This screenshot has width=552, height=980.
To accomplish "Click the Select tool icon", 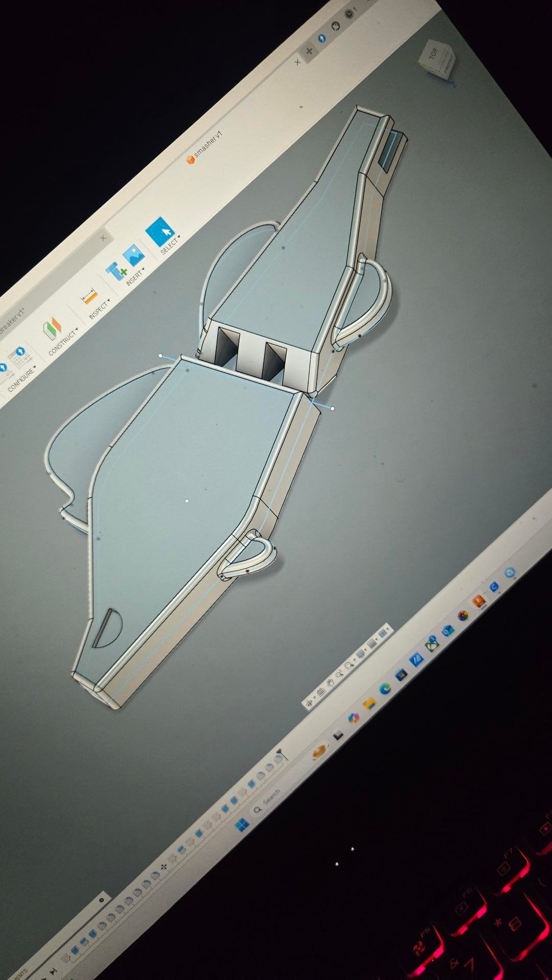I will pyautogui.click(x=160, y=231).
